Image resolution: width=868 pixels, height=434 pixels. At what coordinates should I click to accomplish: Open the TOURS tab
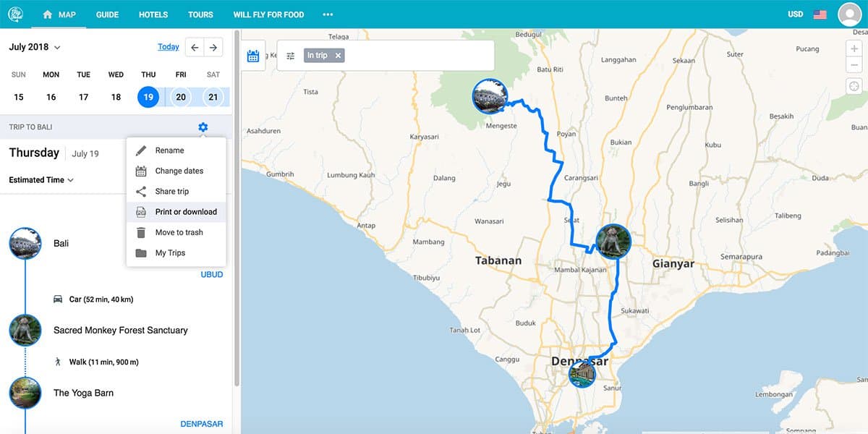click(200, 14)
